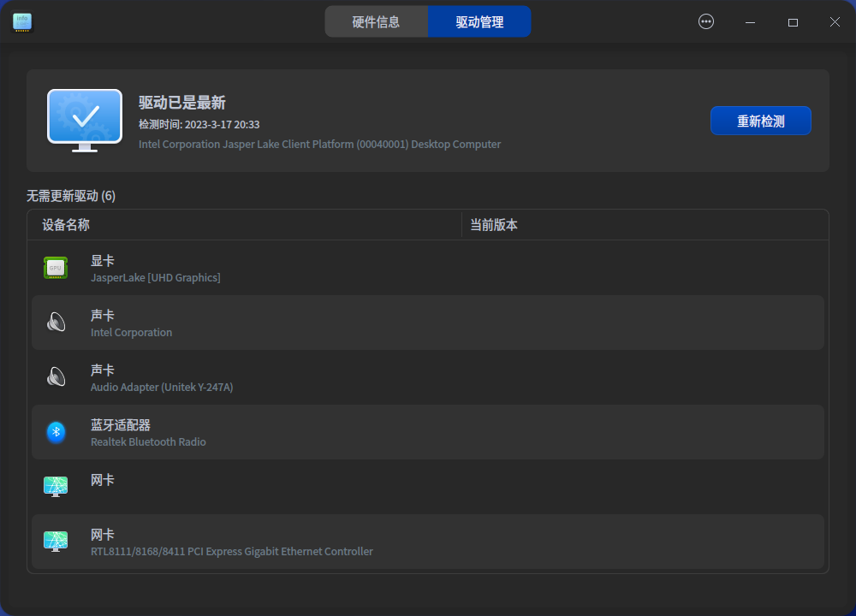The image size is (856, 616).
Task: Maximize the window
Action: [x=793, y=22]
